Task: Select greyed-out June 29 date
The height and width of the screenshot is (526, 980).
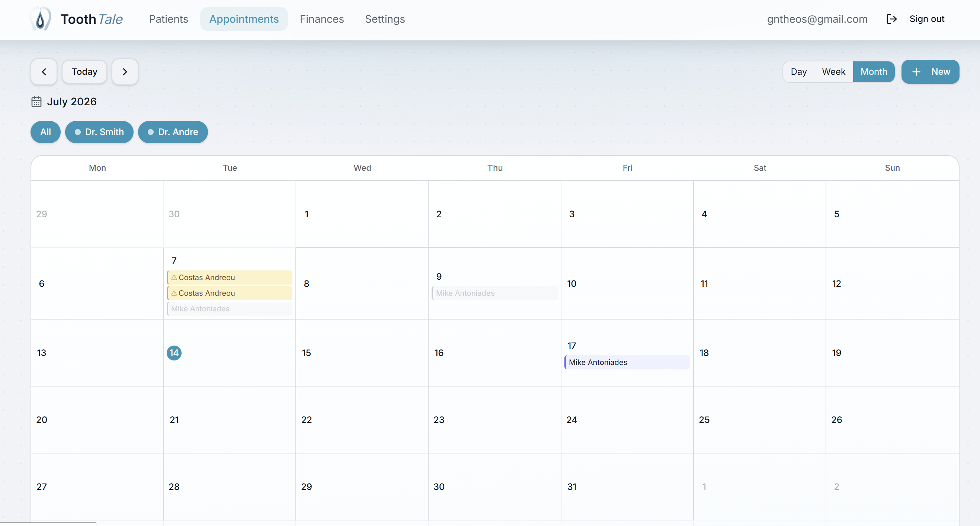Action: pyautogui.click(x=41, y=214)
